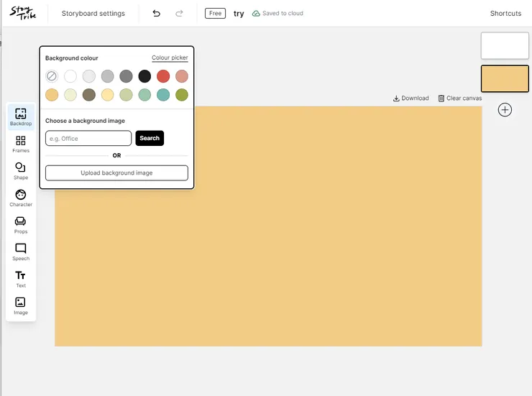
Task: Undo the last action
Action: point(157,13)
